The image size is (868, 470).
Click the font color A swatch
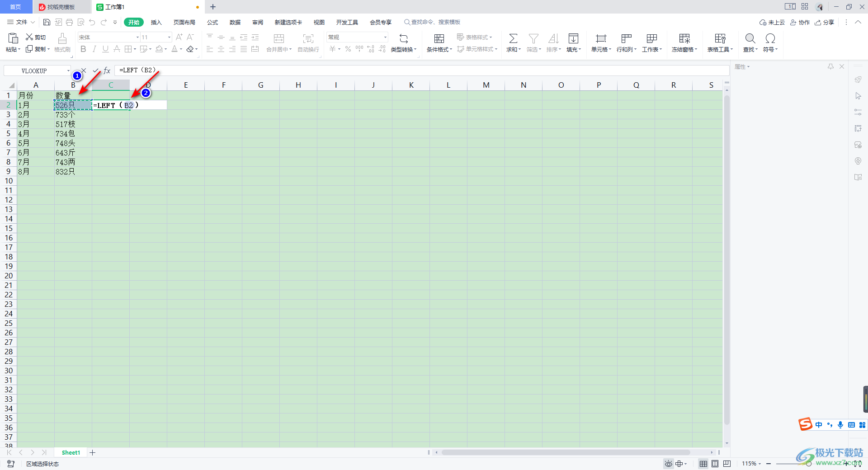click(175, 49)
